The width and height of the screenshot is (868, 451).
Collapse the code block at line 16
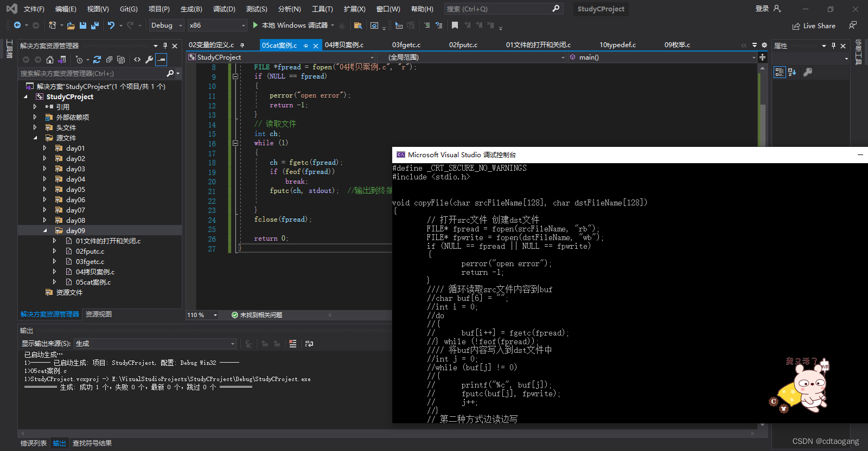tap(235, 143)
